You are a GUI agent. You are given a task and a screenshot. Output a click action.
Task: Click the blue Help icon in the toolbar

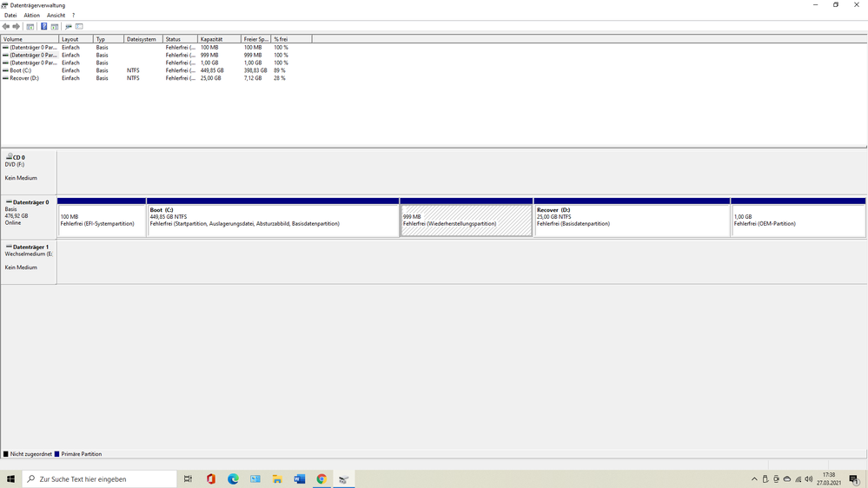(x=43, y=27)
